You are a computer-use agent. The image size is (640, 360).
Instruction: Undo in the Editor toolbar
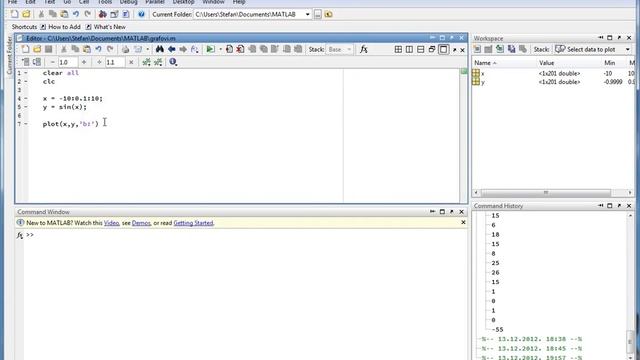[98, 49]
